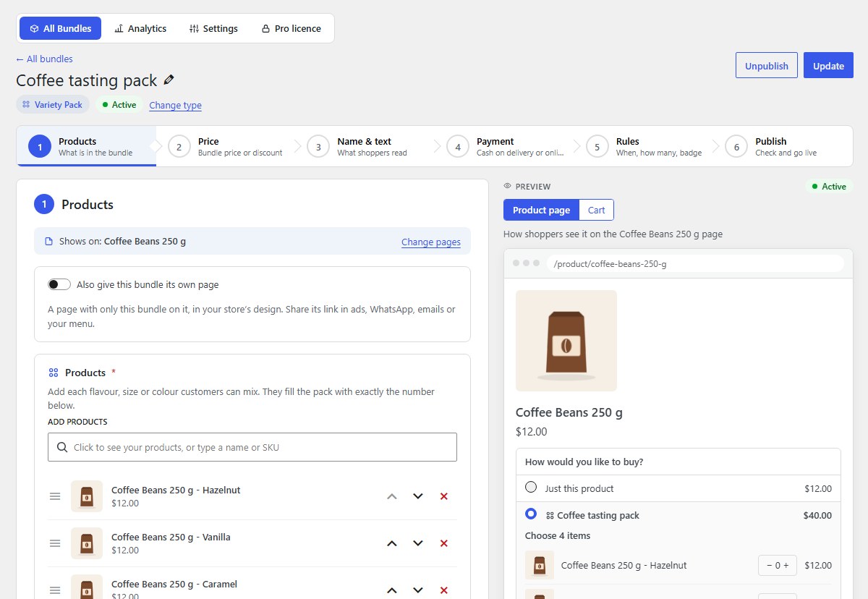The image size is (868, 599).
Task: Move Hazelnut product up in list
Action: tap(392, 496)
